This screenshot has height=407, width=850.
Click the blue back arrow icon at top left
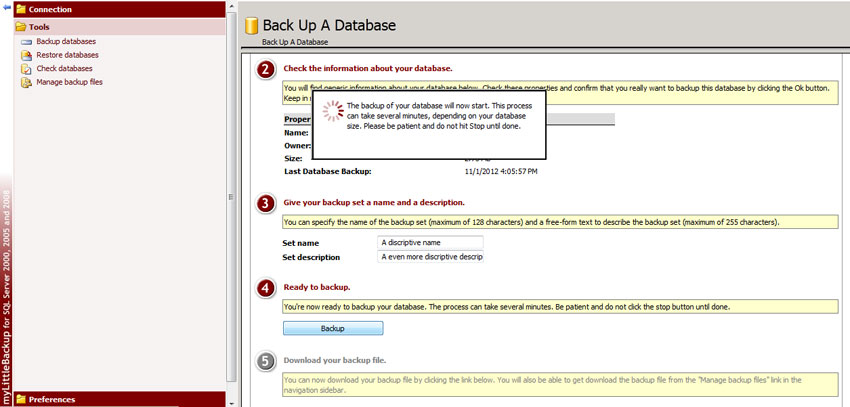7,7
